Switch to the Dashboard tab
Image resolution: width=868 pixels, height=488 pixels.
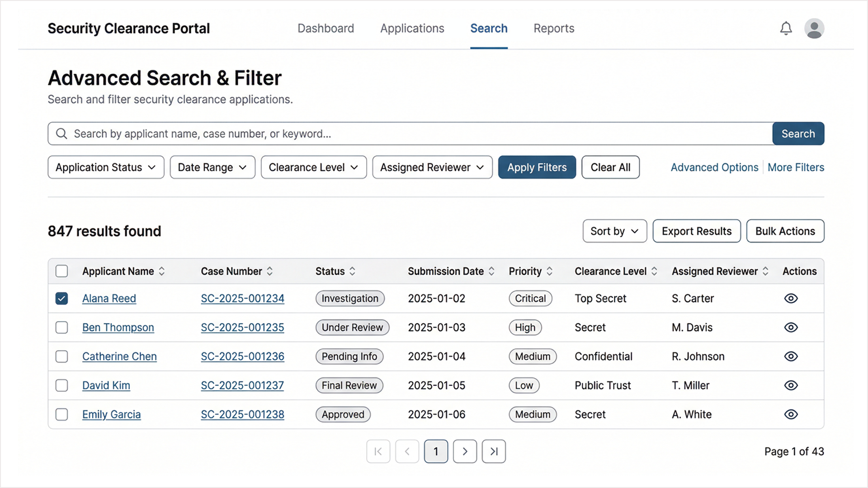325,28
